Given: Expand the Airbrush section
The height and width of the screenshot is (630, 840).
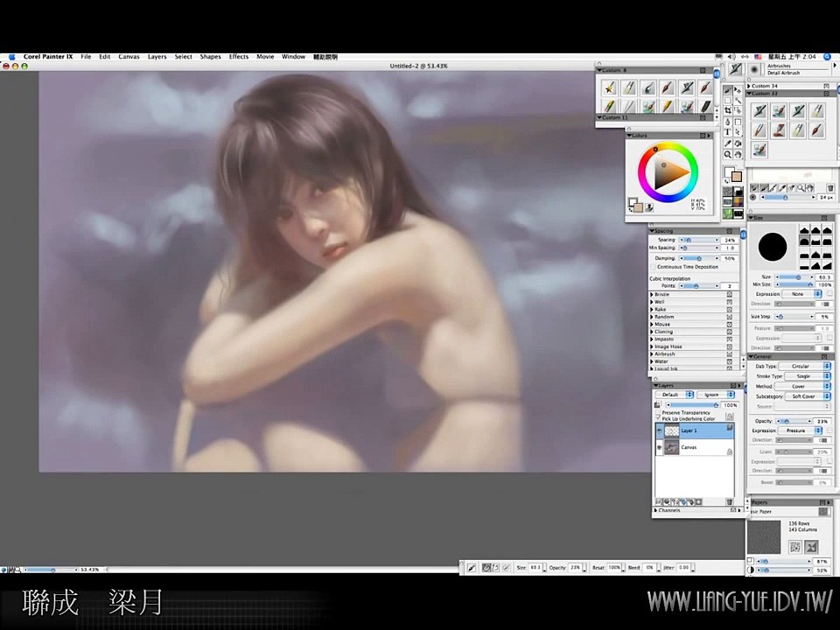Looking at the screenshot, I should pos(652,354).
